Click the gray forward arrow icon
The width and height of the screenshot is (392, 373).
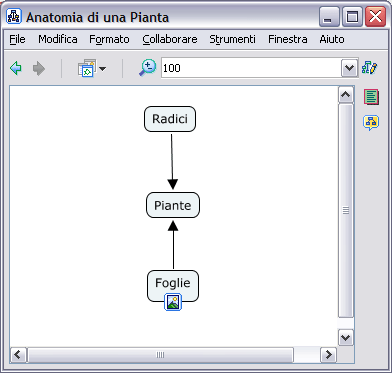click(x=39, y=69)
